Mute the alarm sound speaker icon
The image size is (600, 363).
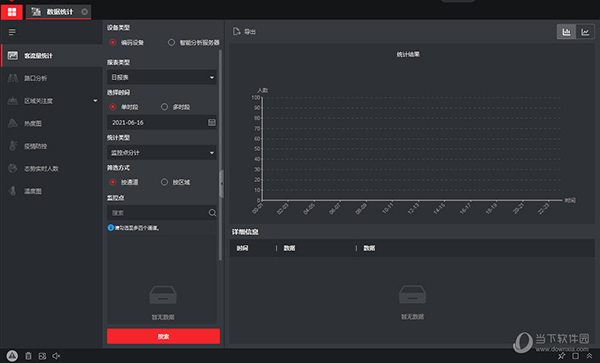point(56,356)
